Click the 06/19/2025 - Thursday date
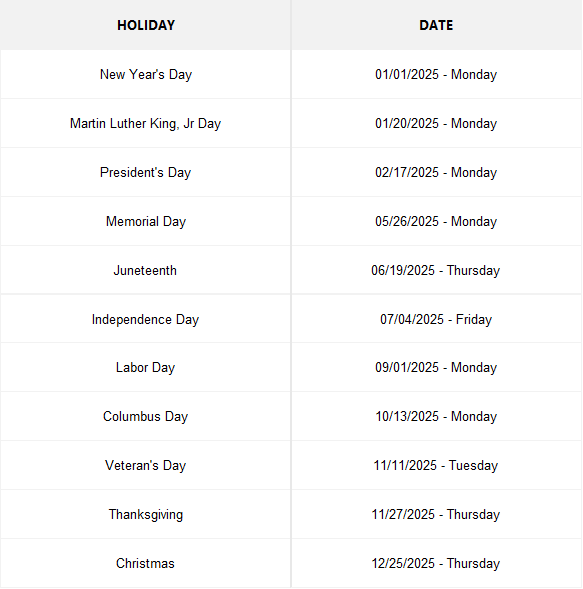This screenshot has width=583, height=589. [436, 270]
